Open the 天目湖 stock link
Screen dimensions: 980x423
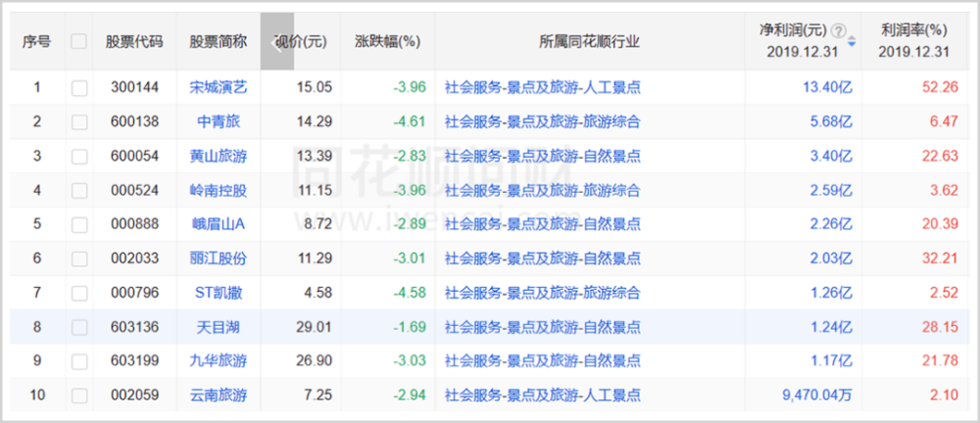pos(219,327)
